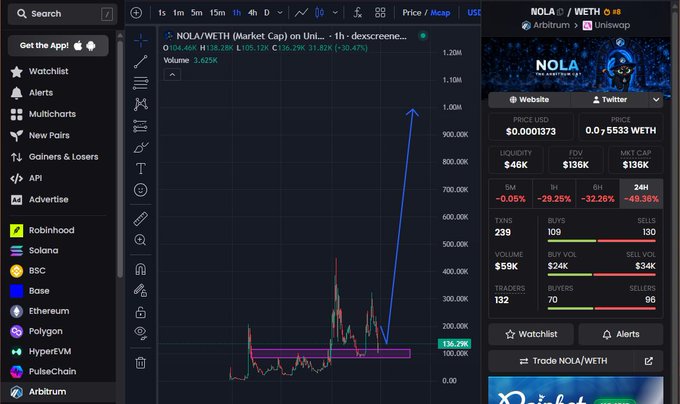
Task: Set timeframe to 5m
Action: [x=196, y=13]
